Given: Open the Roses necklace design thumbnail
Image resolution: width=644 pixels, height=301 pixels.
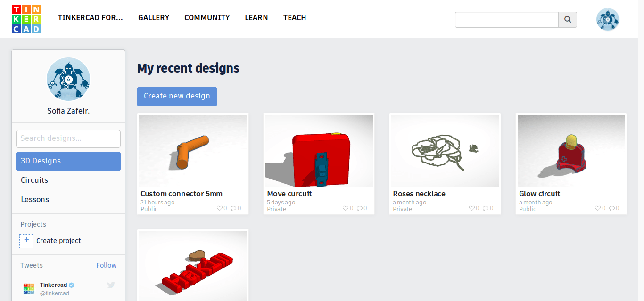Looking at the screenshot, I should (x=444, y=150).
